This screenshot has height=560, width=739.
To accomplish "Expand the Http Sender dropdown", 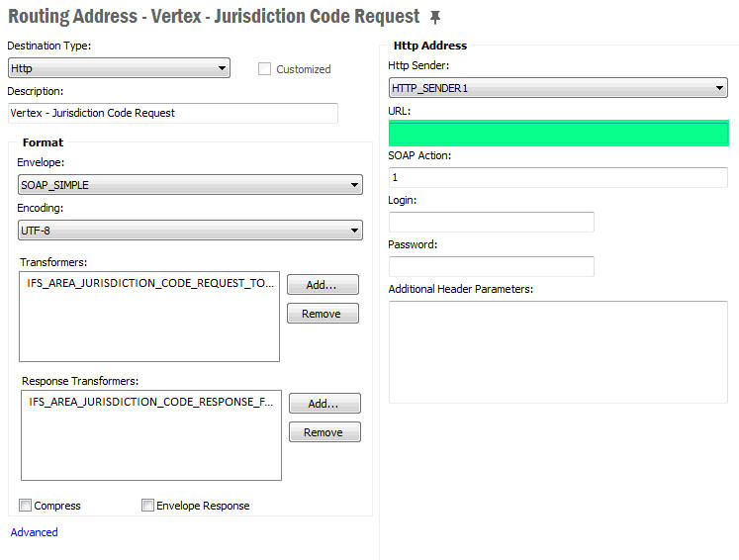I will click(558, 88).
